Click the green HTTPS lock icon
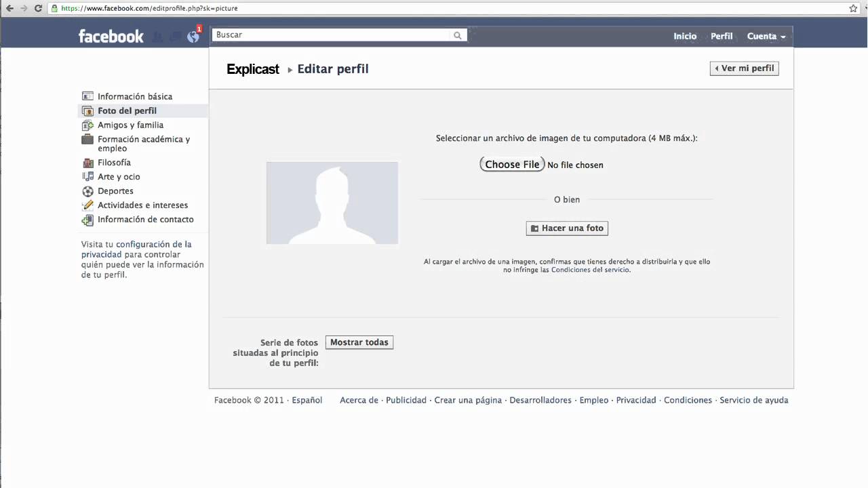This screenshot has width=868, height=488. coord(55,8)
